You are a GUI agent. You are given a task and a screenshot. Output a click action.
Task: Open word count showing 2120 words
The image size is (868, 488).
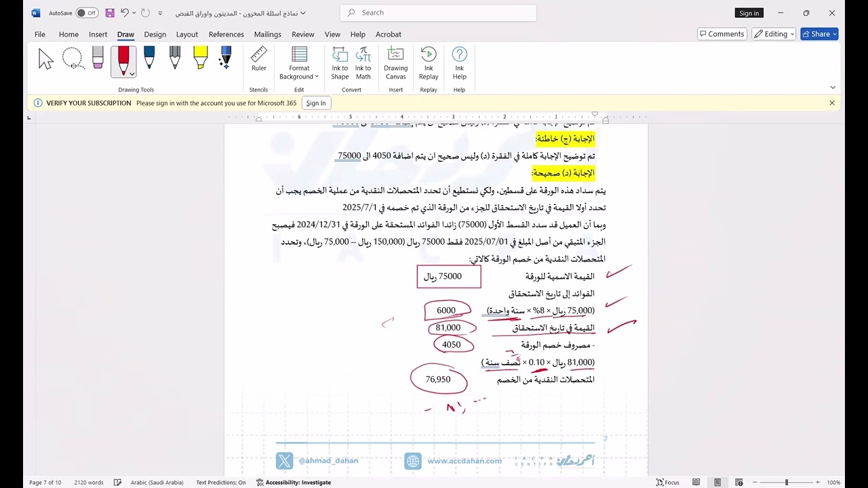pyautogui.click(x=89, y=483)
